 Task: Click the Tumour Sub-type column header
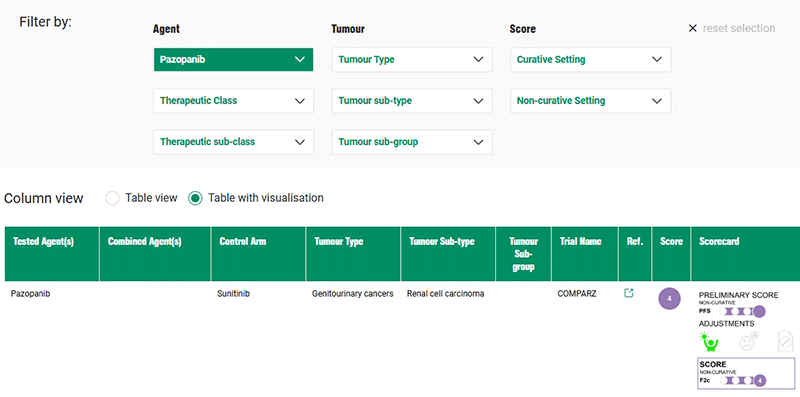click(x=448, y=254)
